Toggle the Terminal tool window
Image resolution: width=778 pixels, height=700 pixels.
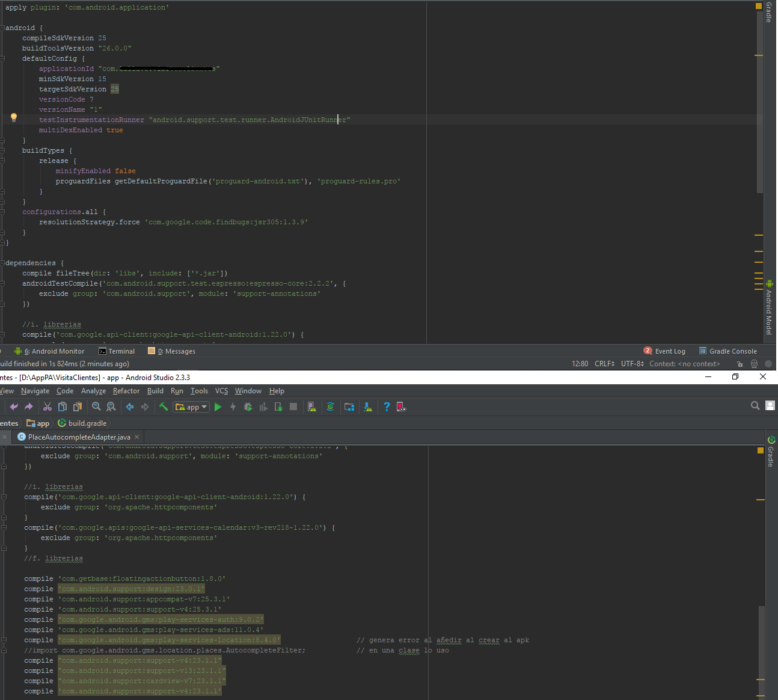tap(117, 351)
